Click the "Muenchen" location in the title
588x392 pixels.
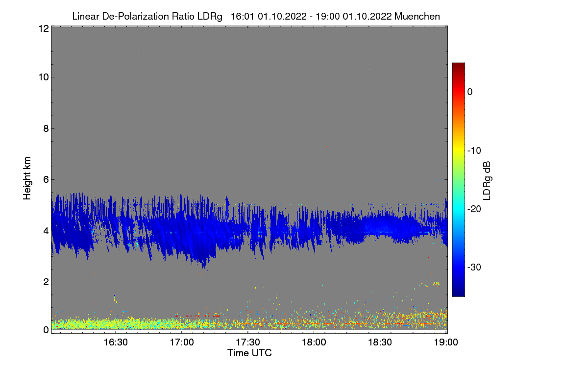pos(417,16)
